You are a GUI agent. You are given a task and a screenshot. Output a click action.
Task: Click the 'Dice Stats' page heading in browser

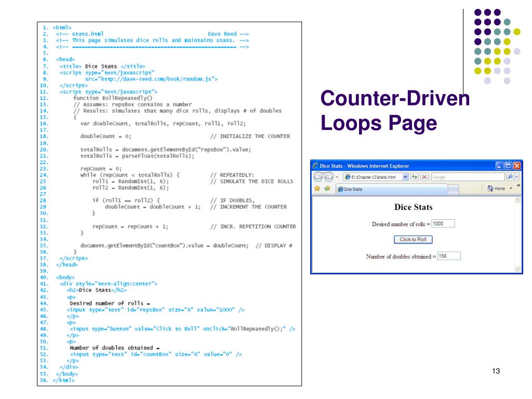[413, 207]
